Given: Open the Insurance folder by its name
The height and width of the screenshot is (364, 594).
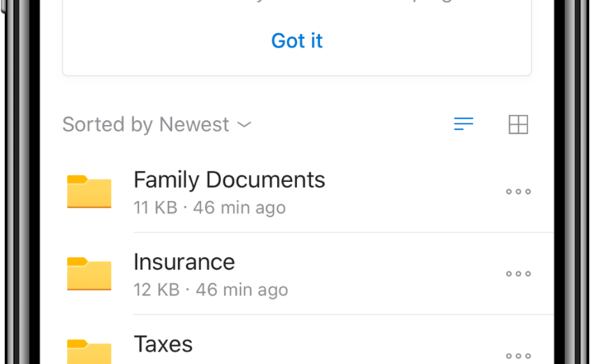Looking at the screenshot, I should point(184,262).
